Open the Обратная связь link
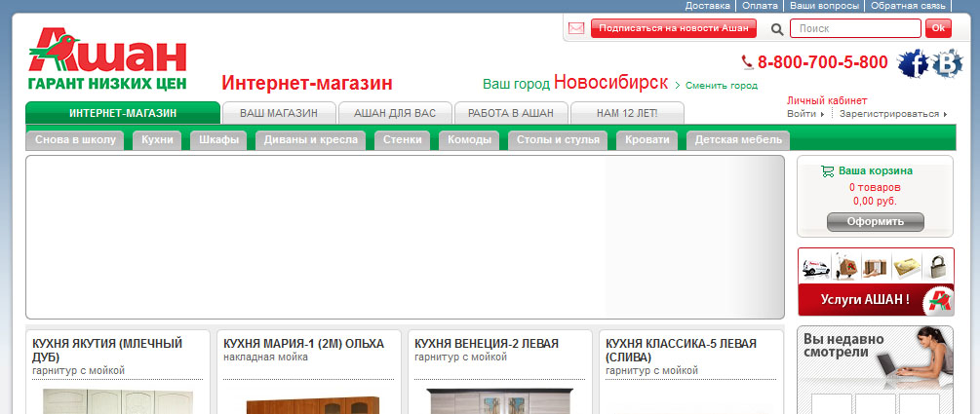 (906, 6)
